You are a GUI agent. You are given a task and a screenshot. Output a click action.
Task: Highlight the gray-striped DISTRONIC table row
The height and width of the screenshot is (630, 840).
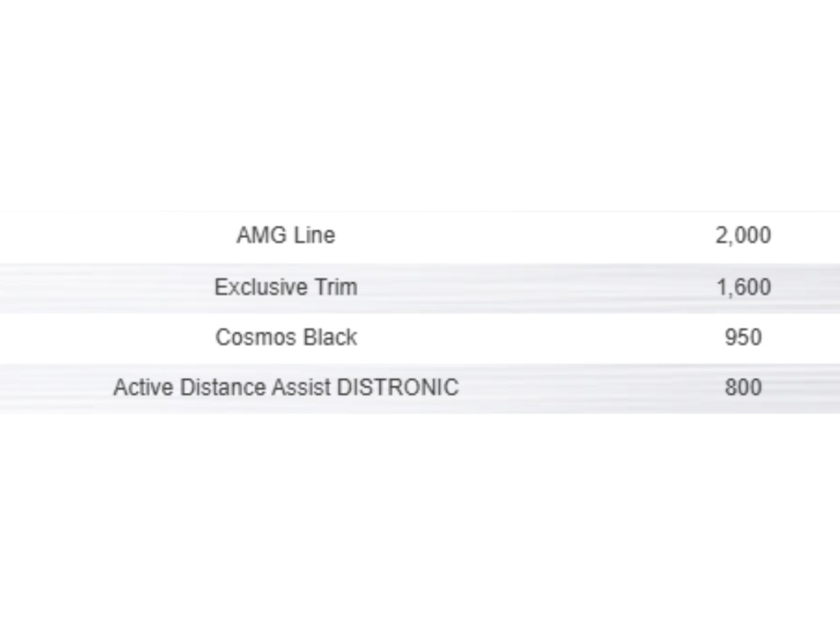click(574, 388)
